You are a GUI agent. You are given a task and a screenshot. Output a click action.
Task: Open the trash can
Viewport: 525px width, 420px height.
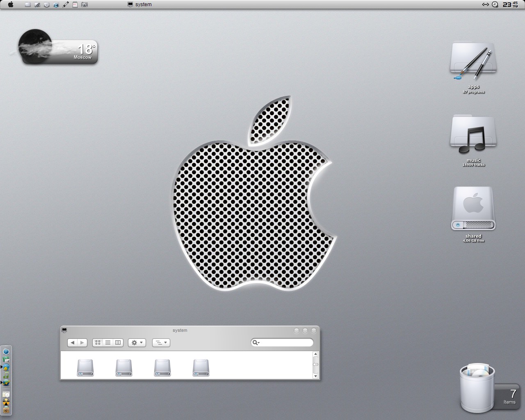(x=477, y=388)
